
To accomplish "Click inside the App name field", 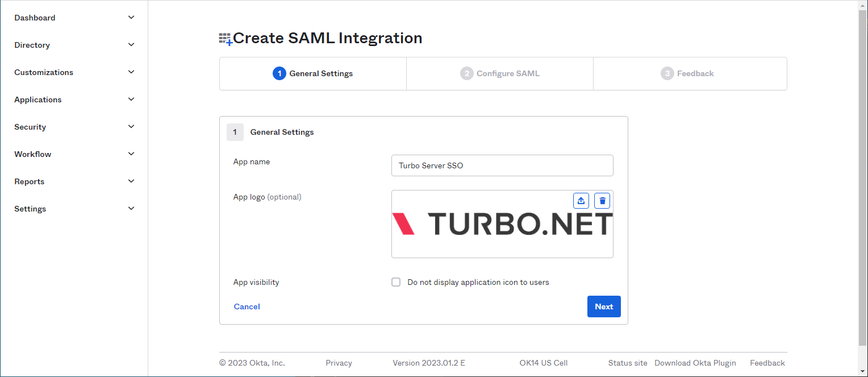I will pos(502,165).
